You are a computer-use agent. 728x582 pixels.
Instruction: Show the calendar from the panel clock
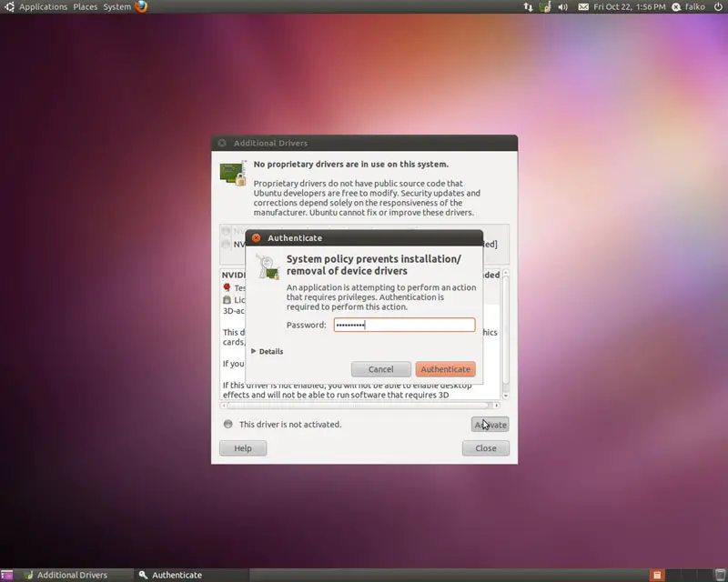[x=629, y=6]
